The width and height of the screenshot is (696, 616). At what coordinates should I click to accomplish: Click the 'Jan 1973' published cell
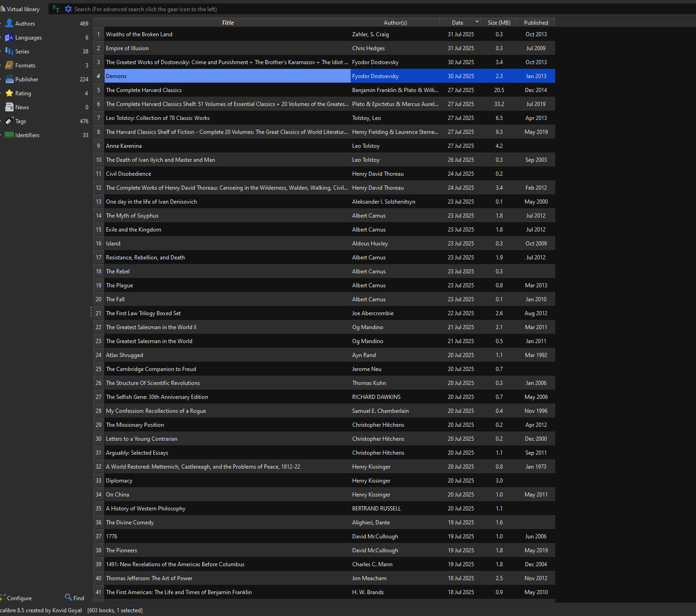tap(536, 467)
